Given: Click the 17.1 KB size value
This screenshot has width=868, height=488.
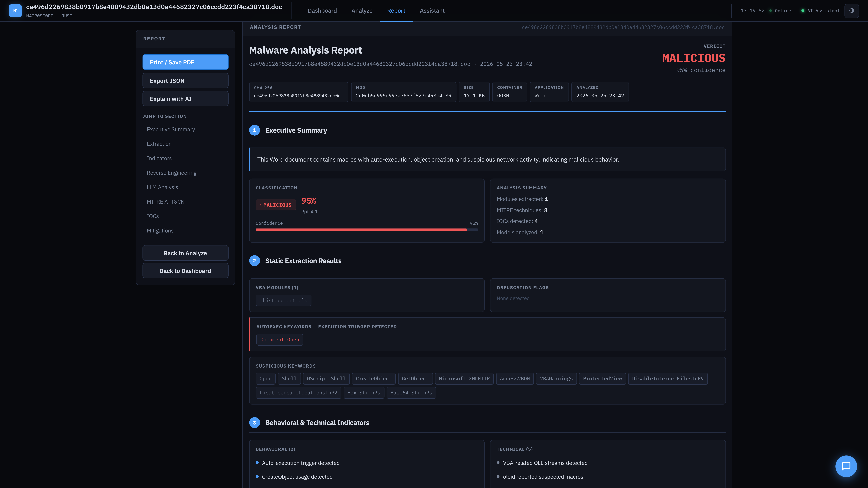Looking at the screenshot, I should (x=474, y=96).
